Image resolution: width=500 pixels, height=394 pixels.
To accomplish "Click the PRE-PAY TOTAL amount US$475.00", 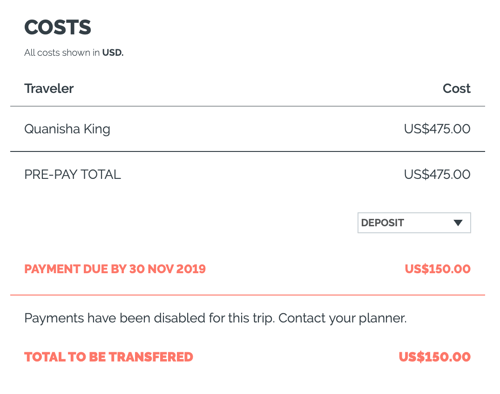I will (437, 174).
